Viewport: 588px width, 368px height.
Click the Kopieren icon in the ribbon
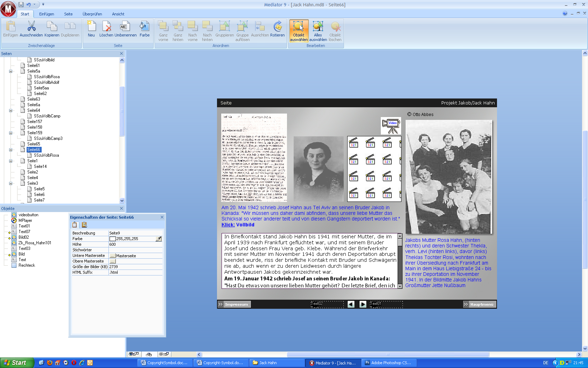click(52, 27)
